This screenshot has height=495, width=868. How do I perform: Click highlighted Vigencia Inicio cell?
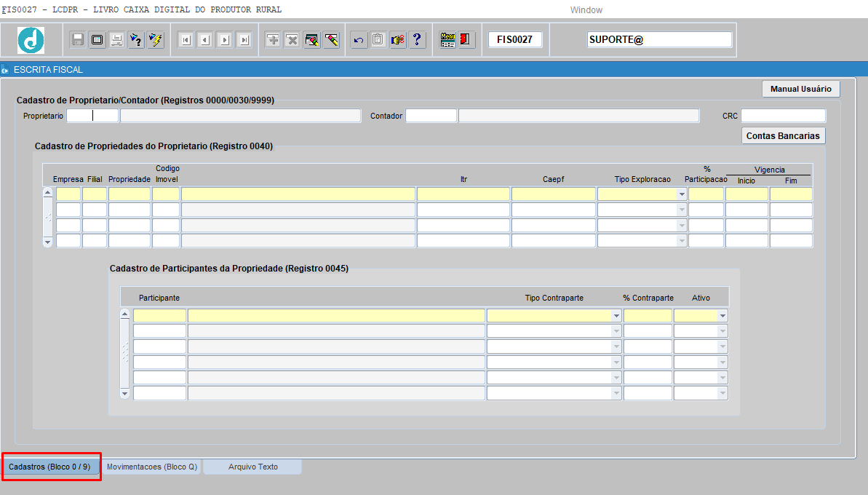coord(746,194)
